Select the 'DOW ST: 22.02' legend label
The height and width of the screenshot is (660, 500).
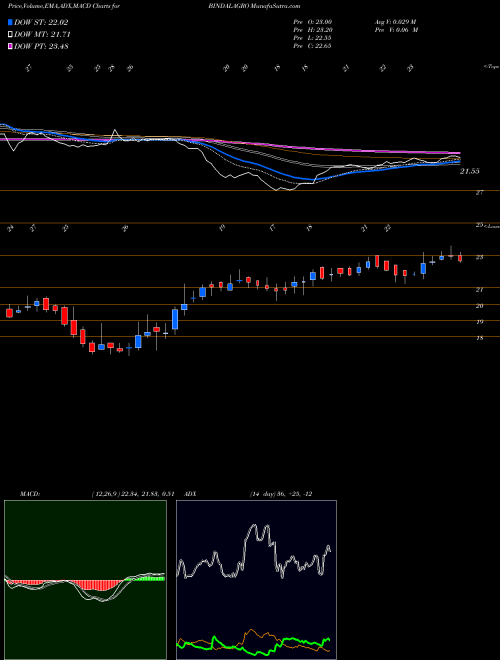(x=41, y=22)
